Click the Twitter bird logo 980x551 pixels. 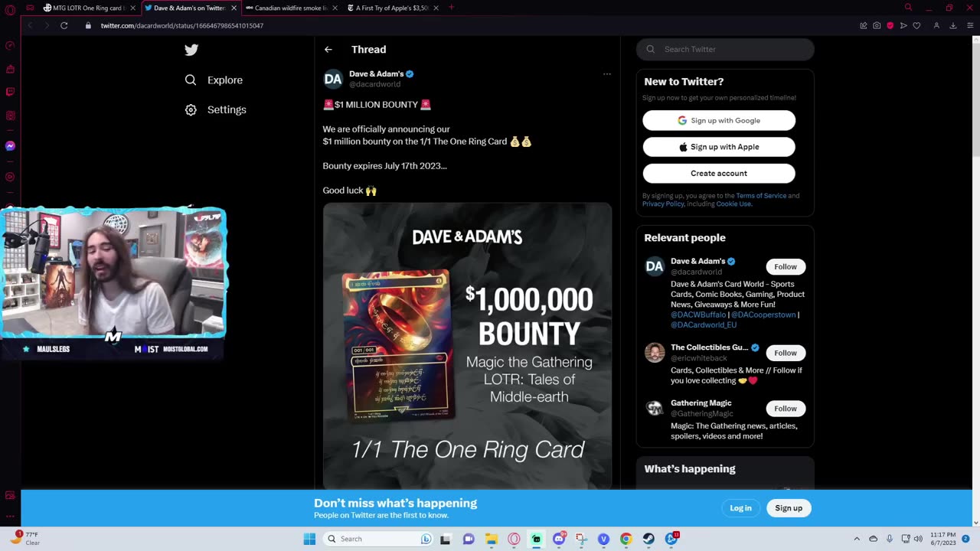[x=191, y=50]
